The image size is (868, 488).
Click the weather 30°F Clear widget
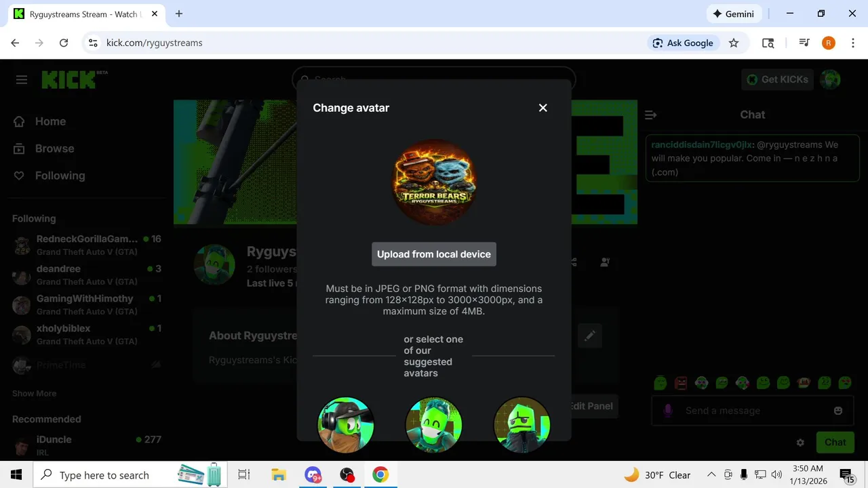(657, 475)
